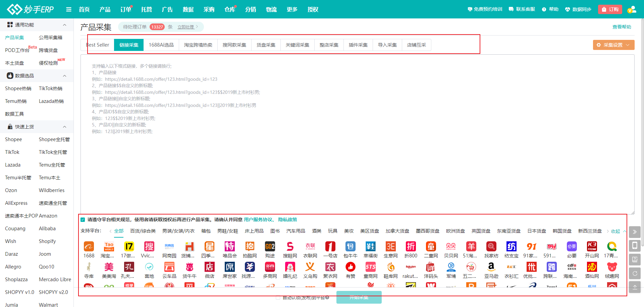This screenshot has height=307, width=644.
Task: Select the 拍酷网 platform icon
Action: [x=250, y=247]
